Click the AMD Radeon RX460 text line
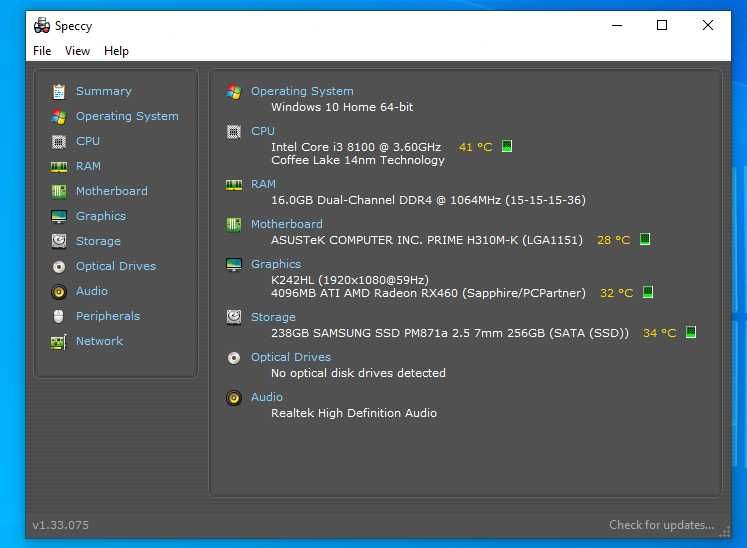The image size is (747, 548). (x=428, y=293)
